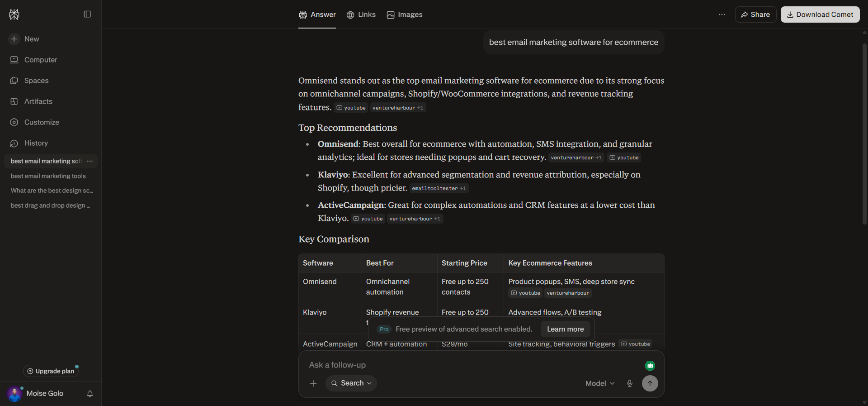Viewport: 868px width, 406px height.
Task: Open youtube citation in ActiveCampaign bullet
Action: (x=368, y=219)
